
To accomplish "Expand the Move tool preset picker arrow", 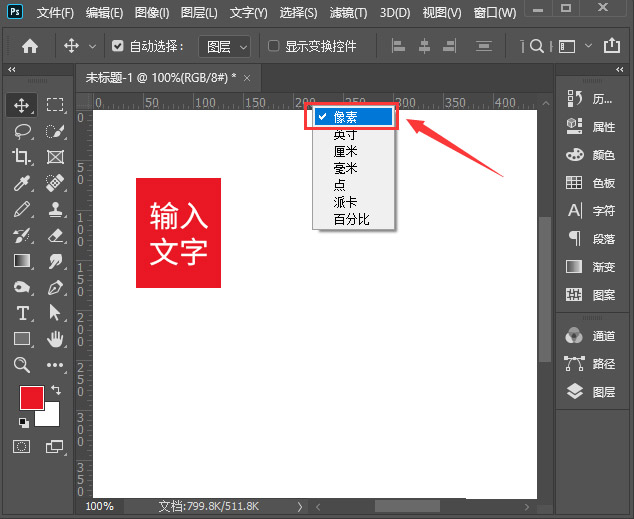I will (x=93, y=46).
